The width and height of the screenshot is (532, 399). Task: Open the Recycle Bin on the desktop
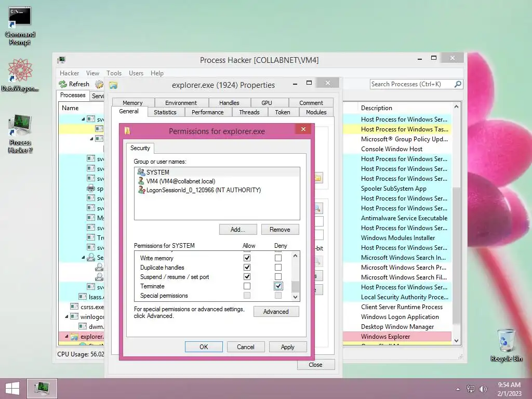click(506, 345)
